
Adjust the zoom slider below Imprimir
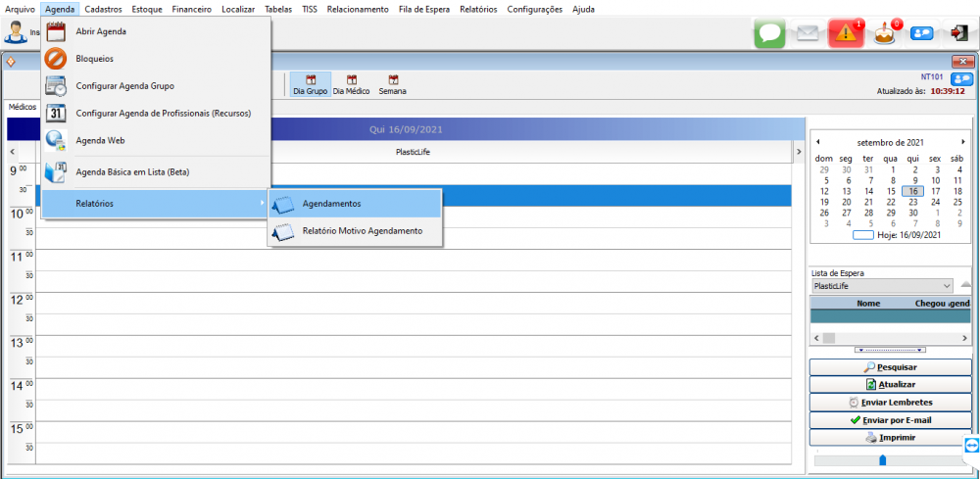point(882,459)
